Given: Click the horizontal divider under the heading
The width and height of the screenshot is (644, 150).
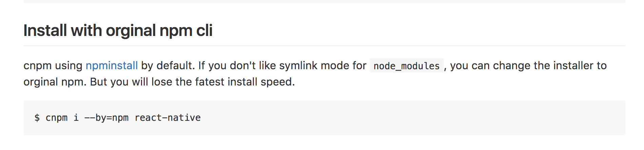Looking at the screenshot, I should point(324,45).
